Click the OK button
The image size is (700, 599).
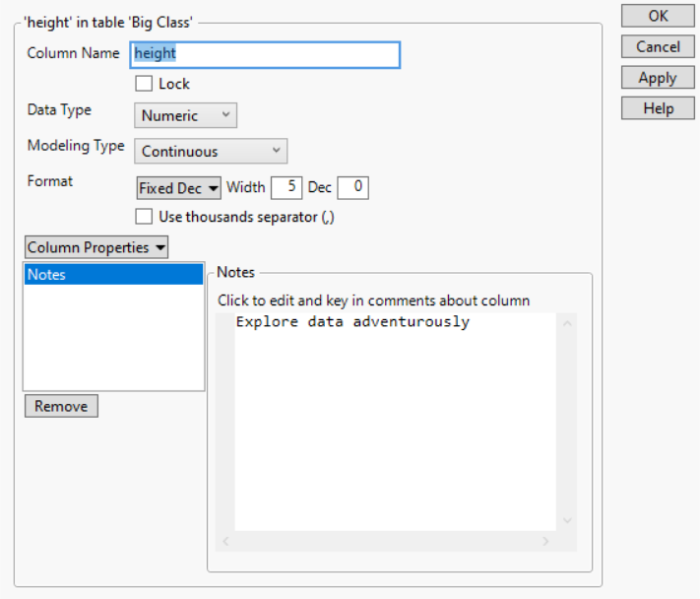[658, 16]
